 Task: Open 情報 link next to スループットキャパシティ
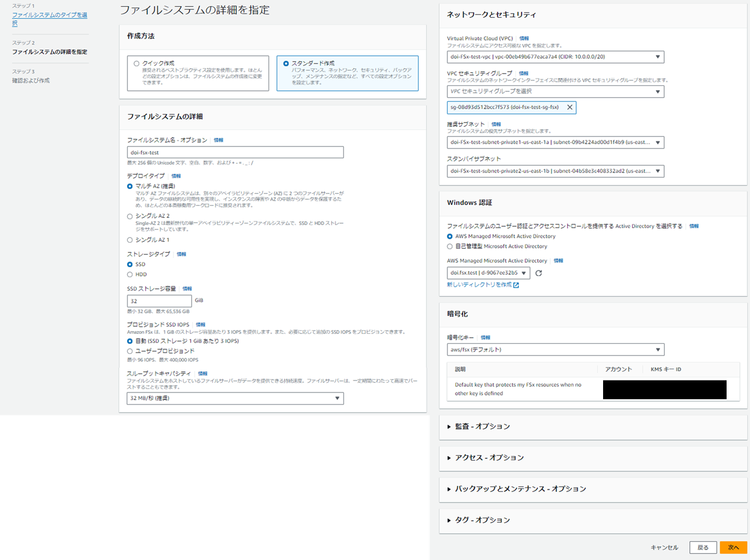(203, 374)
